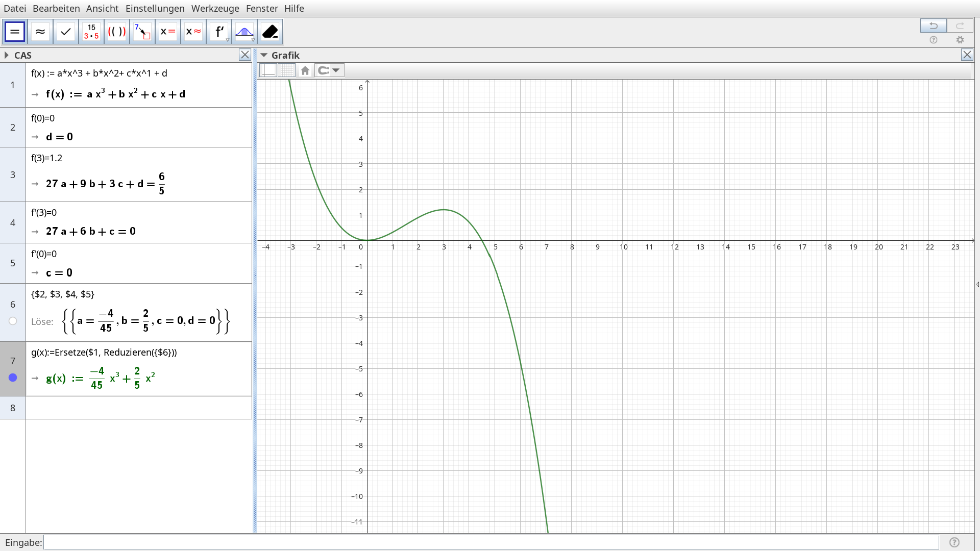Open the Datei menu
The width and height of the screenshot is (980, 551).
15,9
